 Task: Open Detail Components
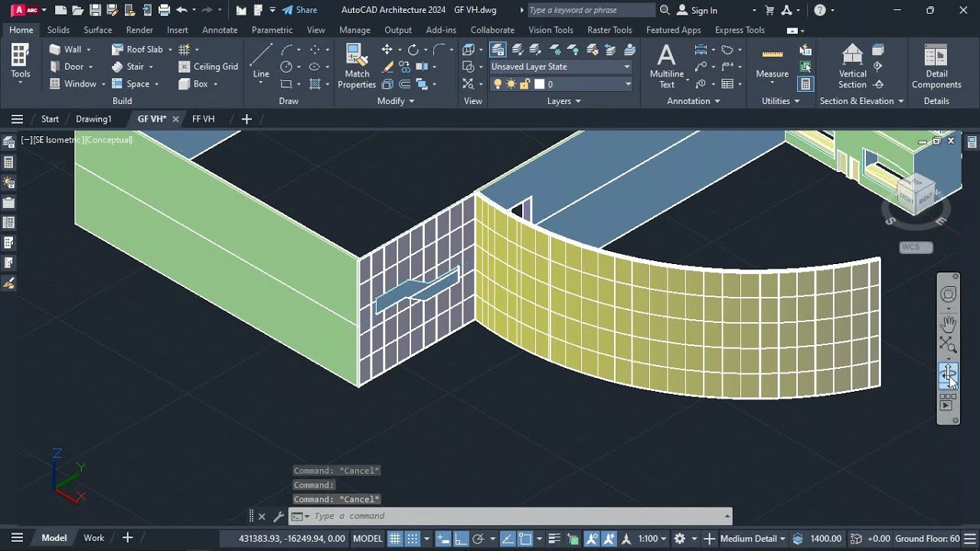coord(936,66)
